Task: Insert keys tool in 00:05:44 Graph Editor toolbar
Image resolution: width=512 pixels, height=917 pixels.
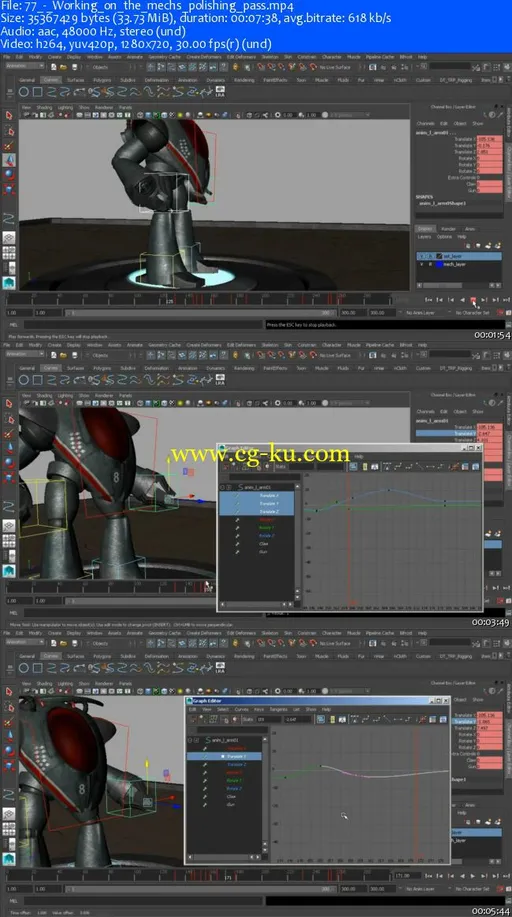Action: 202,720
